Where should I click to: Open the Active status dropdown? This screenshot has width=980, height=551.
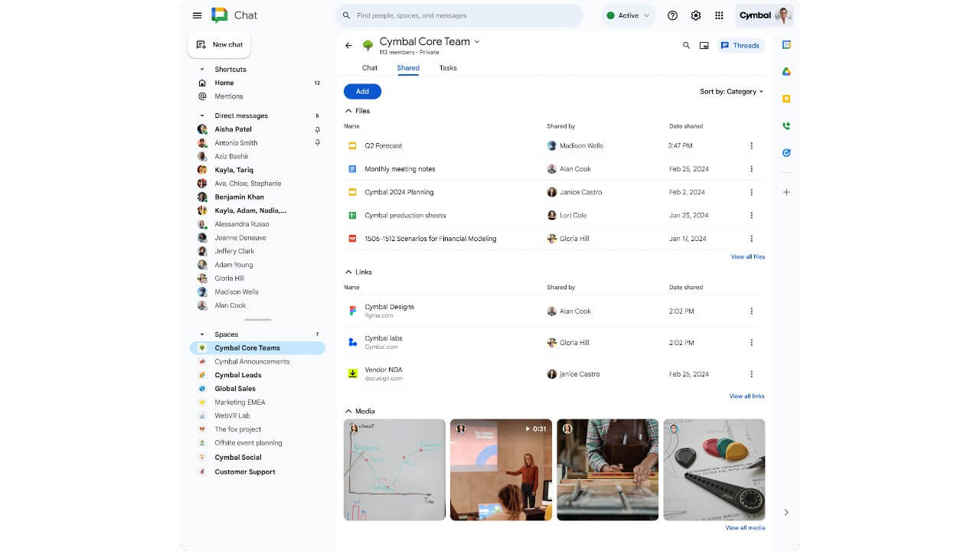coord(628,15)
